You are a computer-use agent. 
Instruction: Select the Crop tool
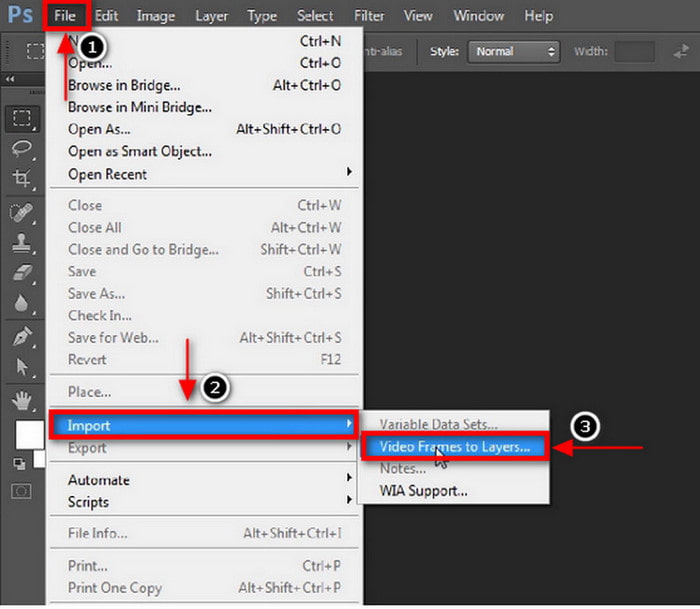[22, 179]
